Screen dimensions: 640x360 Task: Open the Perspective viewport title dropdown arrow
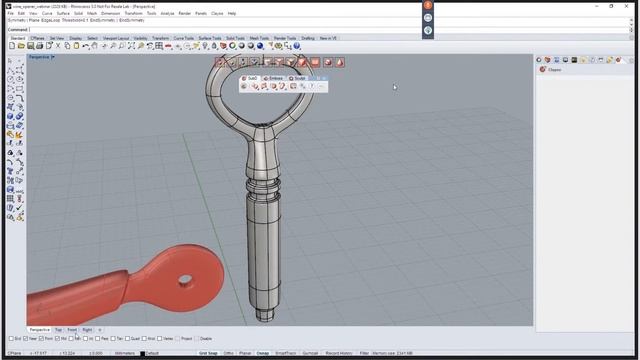click(x=53, y=57)
